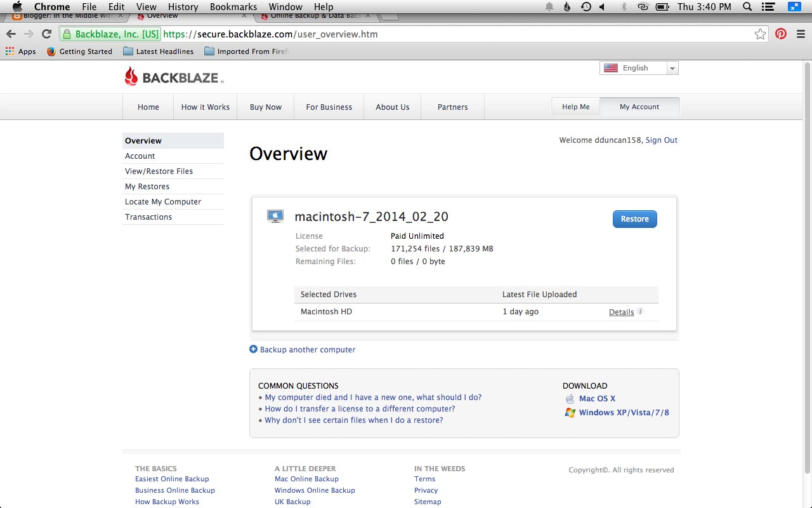Go to the Buy Now page
The width and height of the screenshot is (812, 508).
tap(266, 107)
